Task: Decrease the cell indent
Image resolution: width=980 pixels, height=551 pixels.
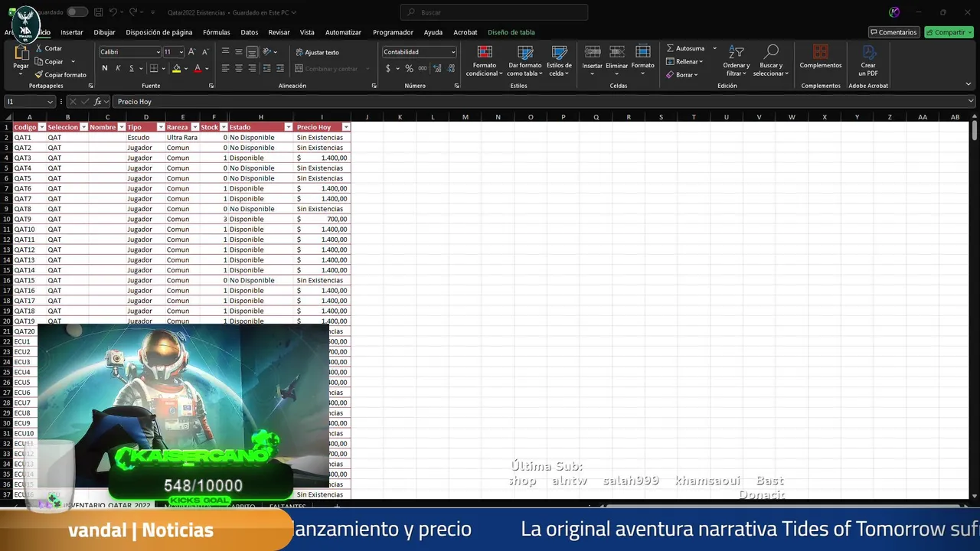Action: (266, 68)
